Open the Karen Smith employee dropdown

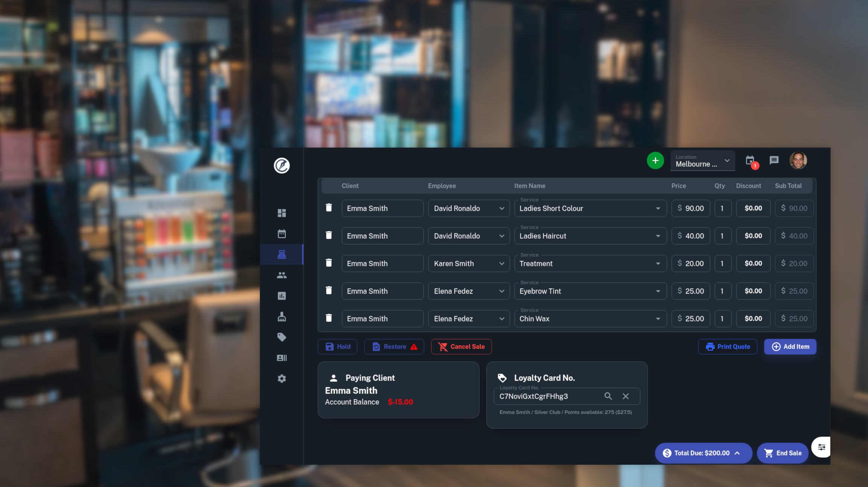click(501, 263)
